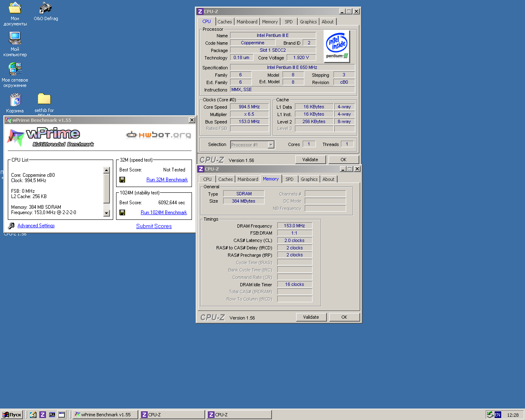Click the wPrime title bar icon
The width and height of the screenshot is (525, 420).
coord(8,120)
